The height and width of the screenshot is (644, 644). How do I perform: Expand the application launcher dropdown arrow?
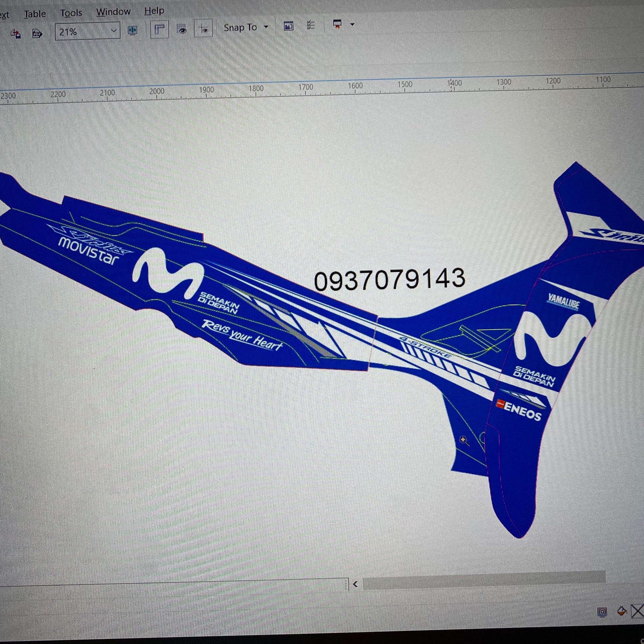[x=352, y=24]
